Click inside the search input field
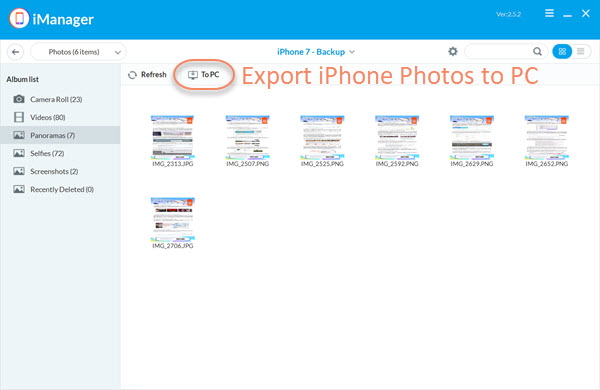The height and width of the screenshot is (390, 600). 499,51
